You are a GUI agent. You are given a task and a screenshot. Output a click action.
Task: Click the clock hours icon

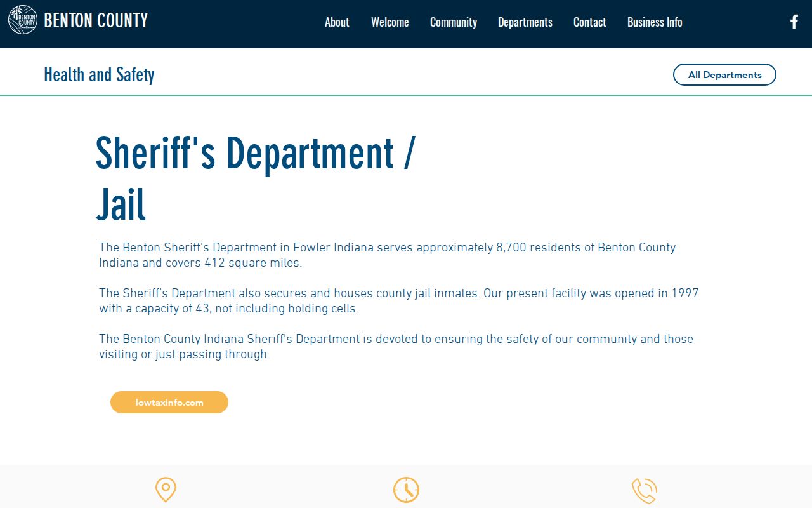pyautogui.click(x=406, y=490)
